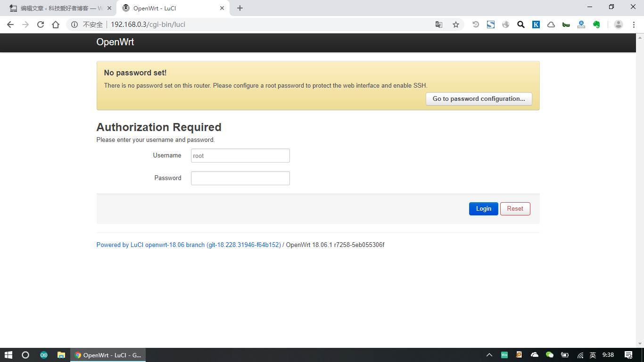Click the blue Login button
The width and height of the screenshot is (644, 362).
click(483, 209)
